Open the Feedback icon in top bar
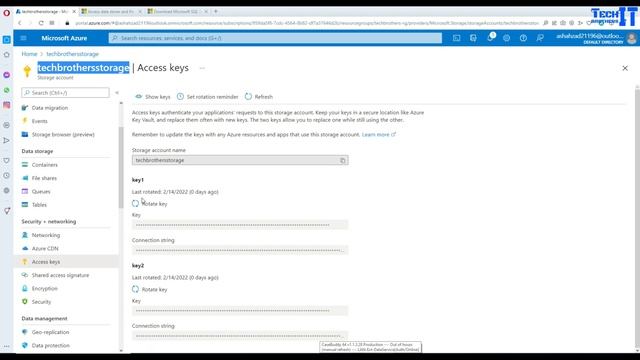 pos(540,38)
